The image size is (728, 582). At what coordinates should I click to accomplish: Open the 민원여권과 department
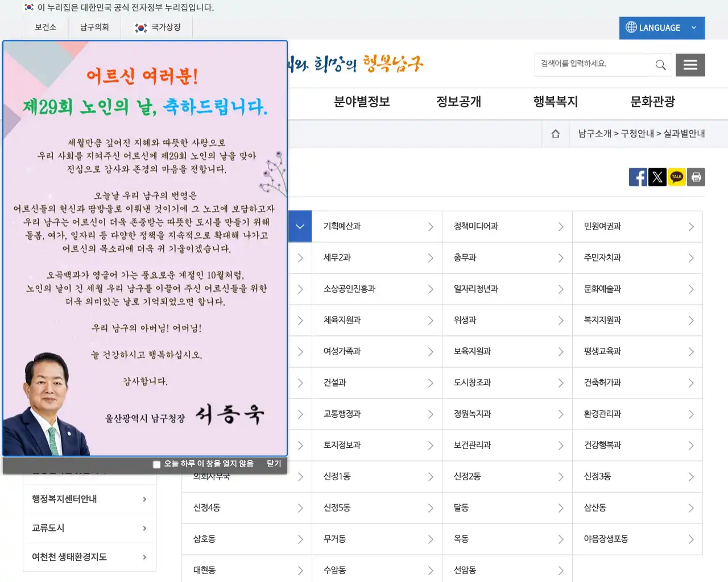pos(638,226)
